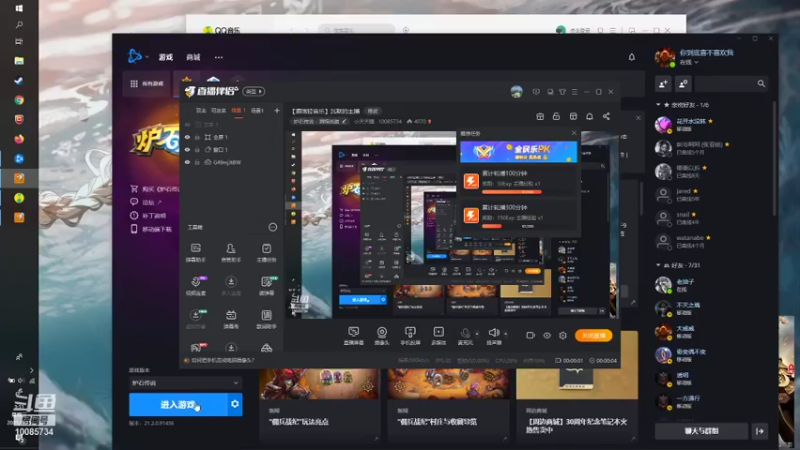Collapse the 工具箱 toolbox with the minus button
The height and width of the screenshot is (450, 800).
coord(273,227)
